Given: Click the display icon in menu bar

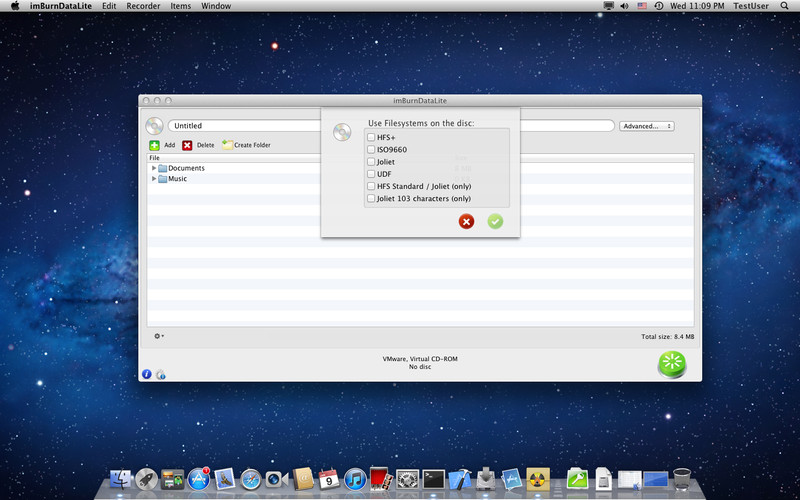Looking at the screenshot, I should click(609, 6).
